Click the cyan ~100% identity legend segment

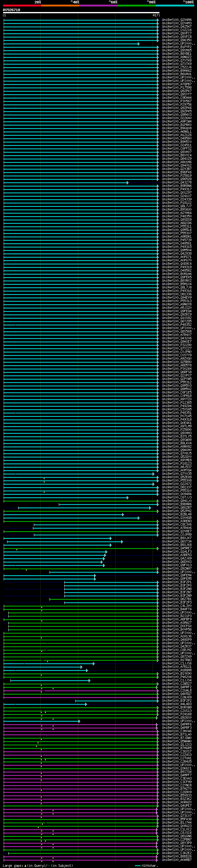(x=175, y=6)
